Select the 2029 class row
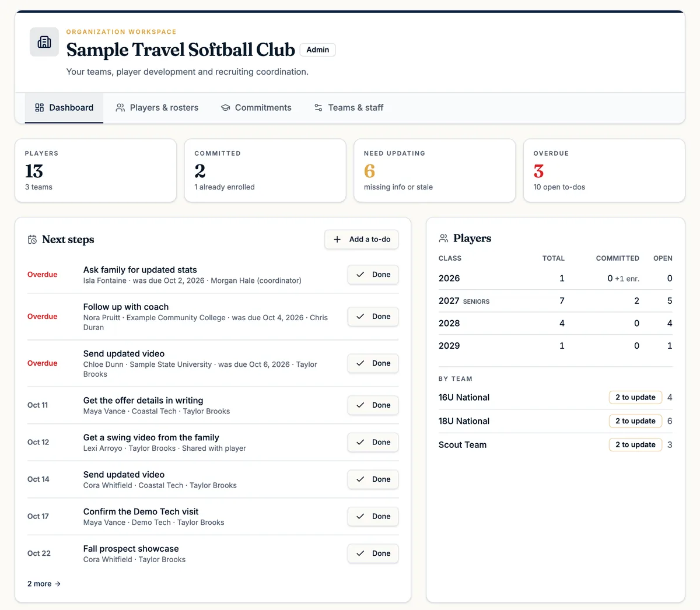The width and height of the screenshot is (700, 610). coord(555,346)
